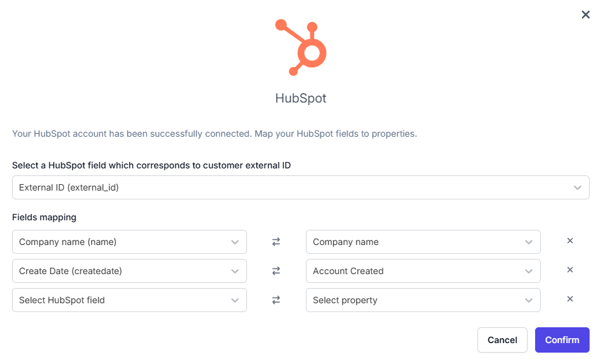Image resolution: width=601 pixels, height=364 pixels.
Task: Open the Account Created property dropdown
Action: tap(423, 271)
